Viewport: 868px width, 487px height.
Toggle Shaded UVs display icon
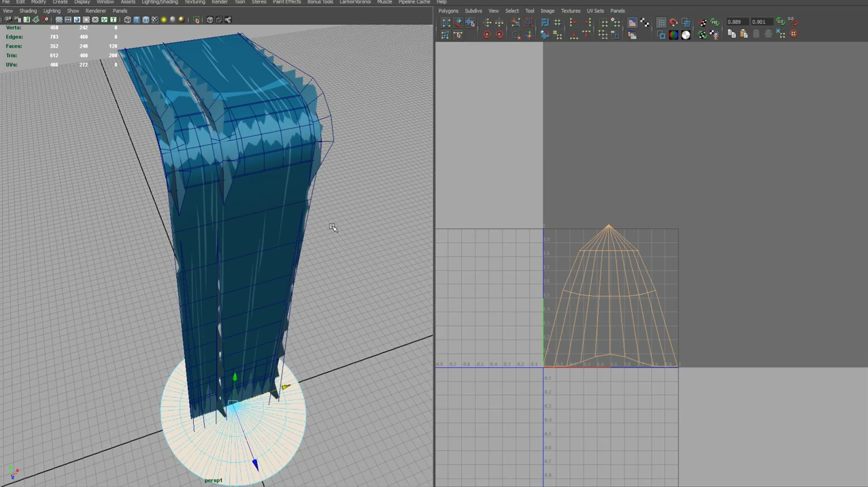(x=686, y=22)
